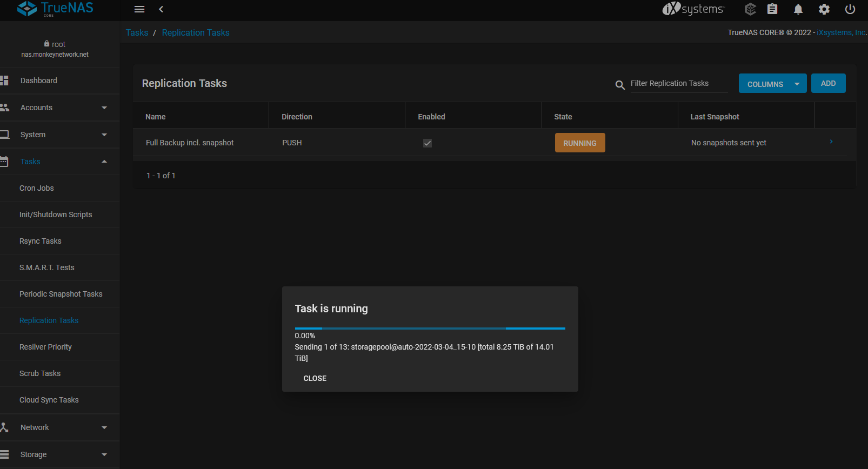The width and height of the screenshot is (868, 469).
Task: Sort by the Direction column header
Action: coord(297,117)
